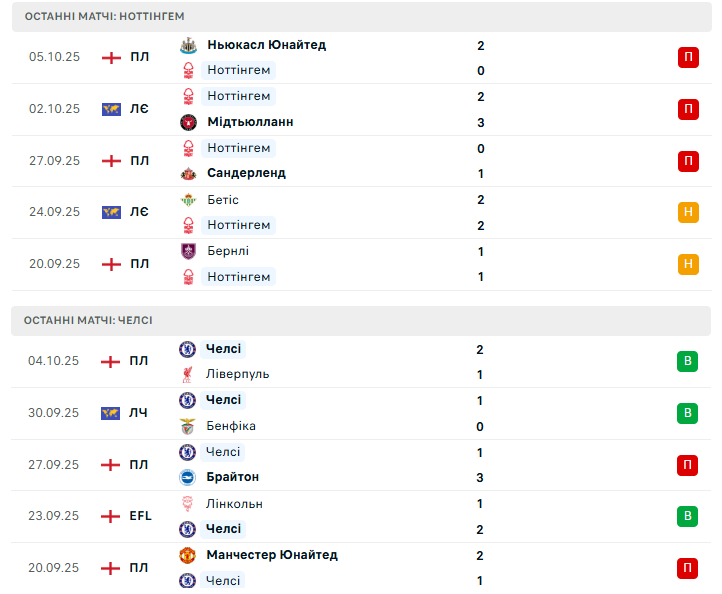Viewport: 722px width, 594px height.
Task: Click red loss badge for Newcastle match
Action: point(688,57)
